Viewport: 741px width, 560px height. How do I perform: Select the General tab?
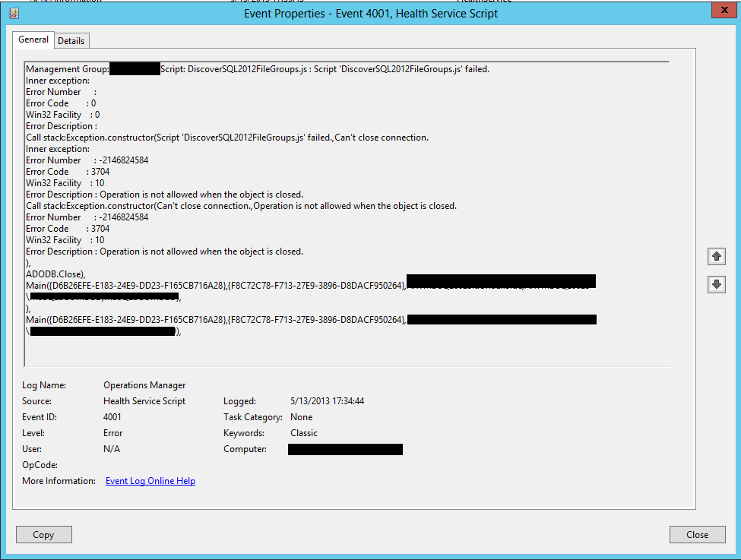(33, 40)
